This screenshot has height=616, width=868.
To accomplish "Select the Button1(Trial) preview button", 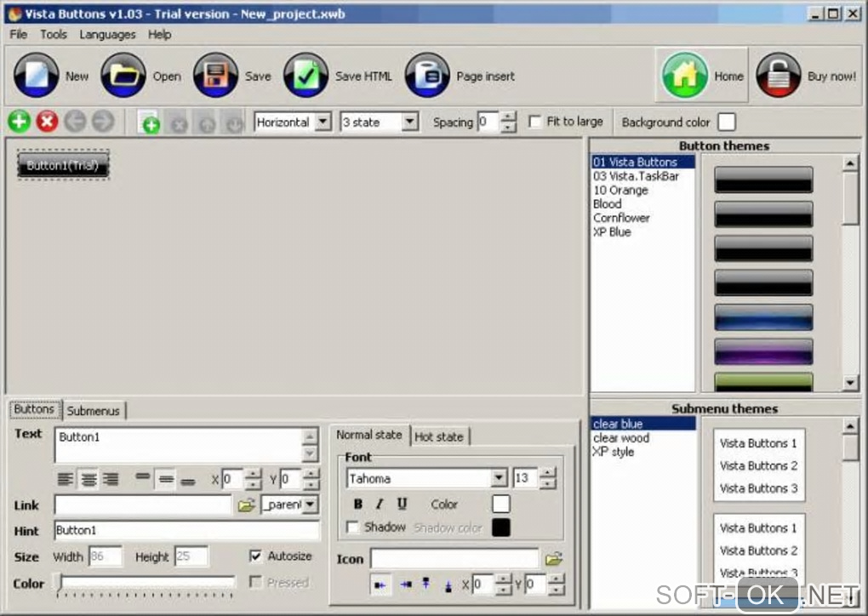I will (x=63, y=165).
